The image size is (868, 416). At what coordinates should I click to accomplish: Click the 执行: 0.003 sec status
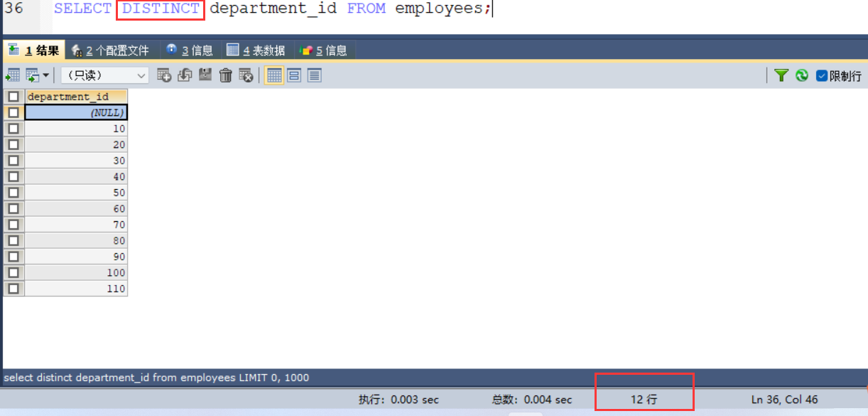[x=398, y=400]
